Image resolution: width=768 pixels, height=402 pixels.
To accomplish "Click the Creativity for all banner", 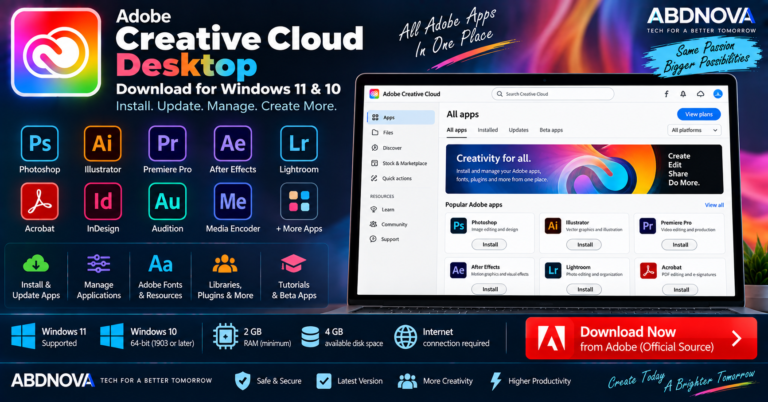I will pyautogui.click(x=584, y=169).
